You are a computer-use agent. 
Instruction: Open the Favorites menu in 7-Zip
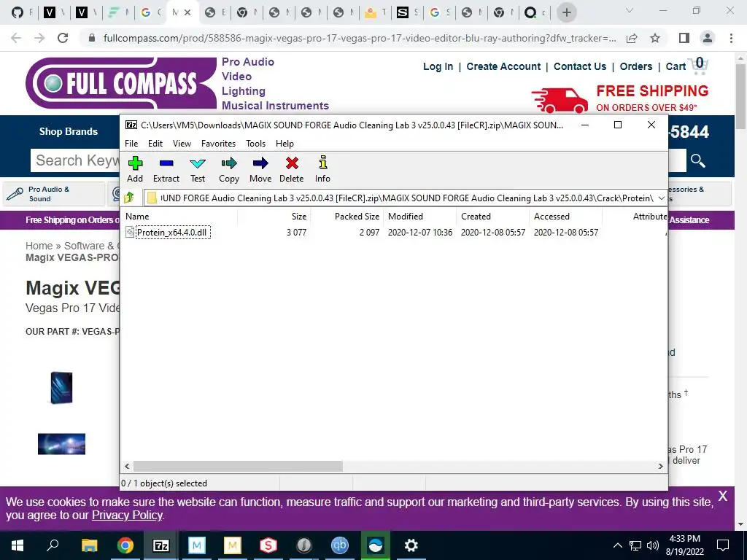(218, 144)
